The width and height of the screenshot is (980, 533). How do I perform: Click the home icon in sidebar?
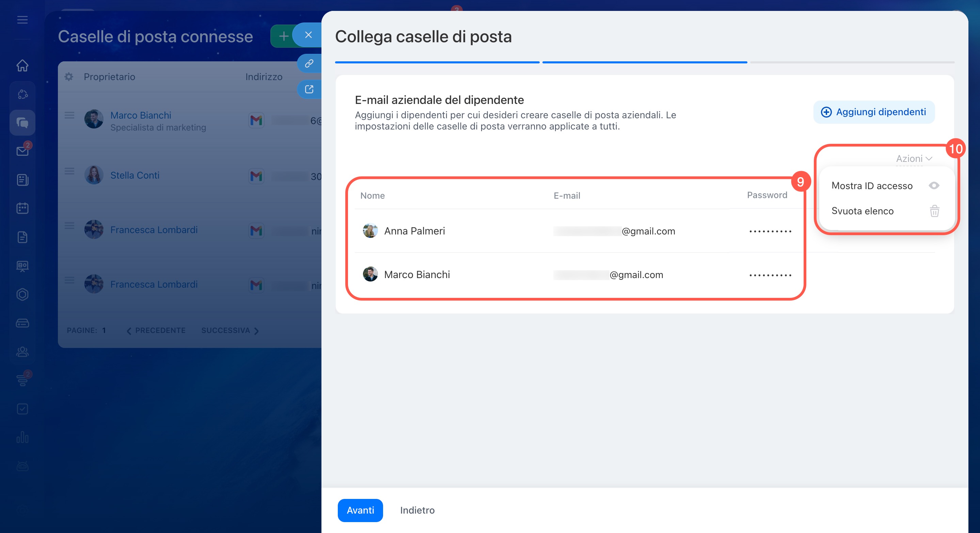click(x=22, y=65)
